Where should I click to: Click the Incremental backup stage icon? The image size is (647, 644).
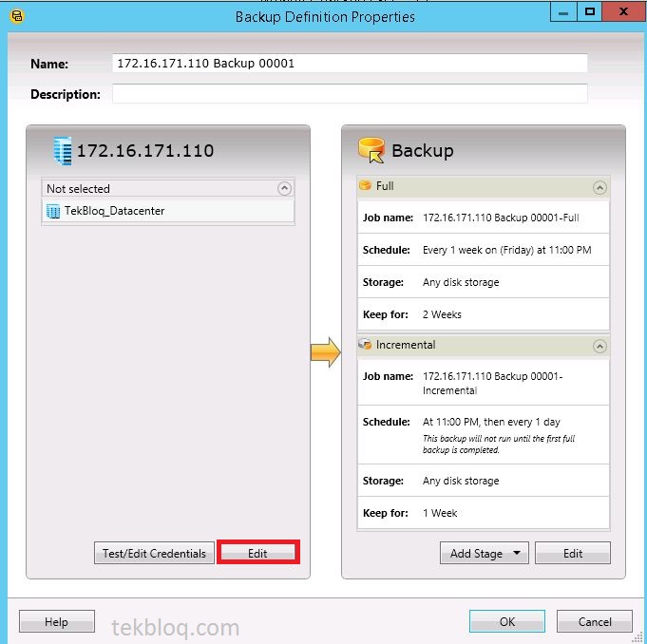365,344
